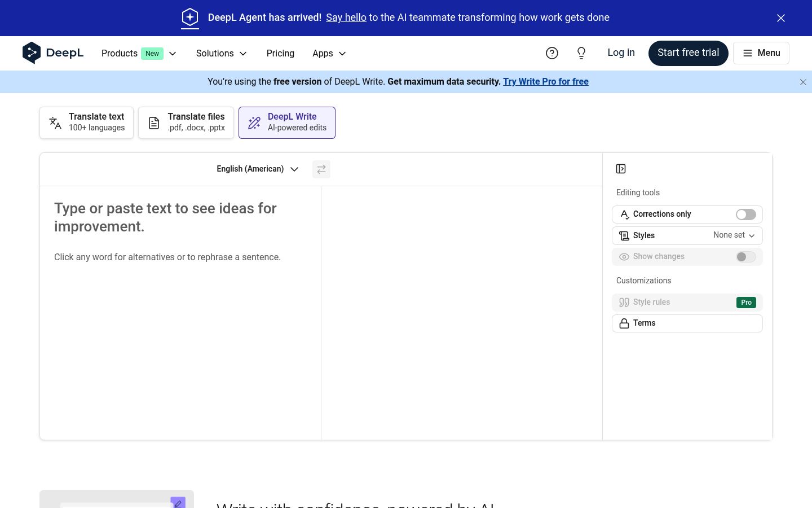The height and width of the screenshot is (508, 812).
Task: Click the swap languages arrows icon
Action: pos(321,169)
